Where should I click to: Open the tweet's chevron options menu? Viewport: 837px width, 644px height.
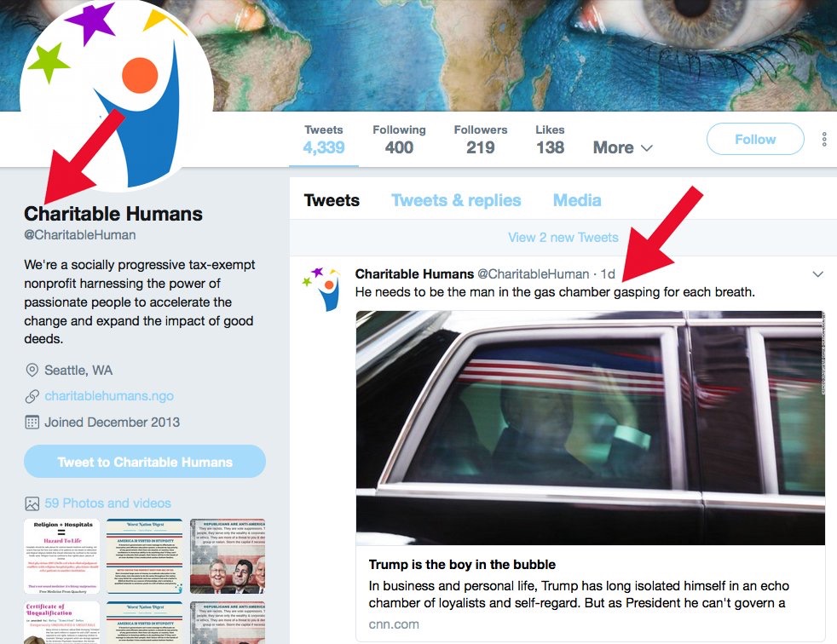click(817, 274)
